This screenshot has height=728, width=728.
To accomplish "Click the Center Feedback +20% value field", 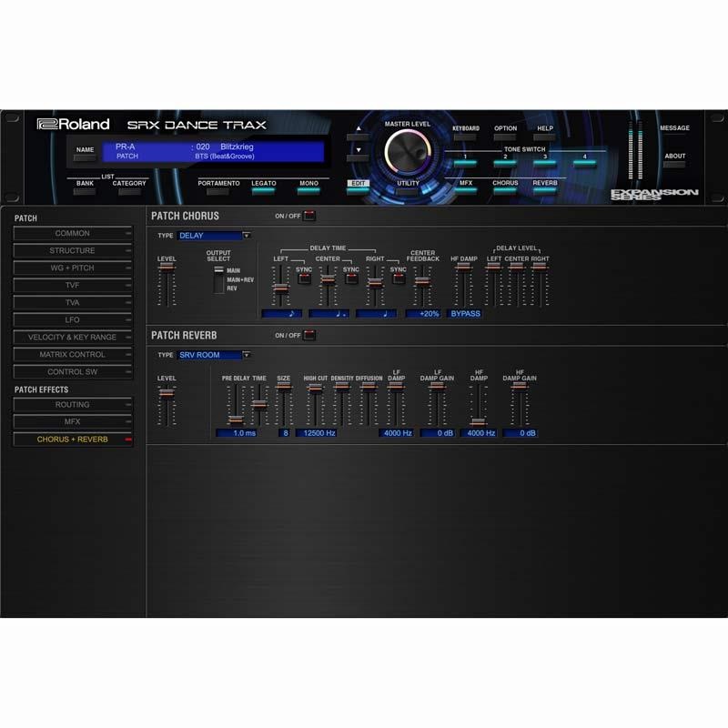I will tap(423, 314).
